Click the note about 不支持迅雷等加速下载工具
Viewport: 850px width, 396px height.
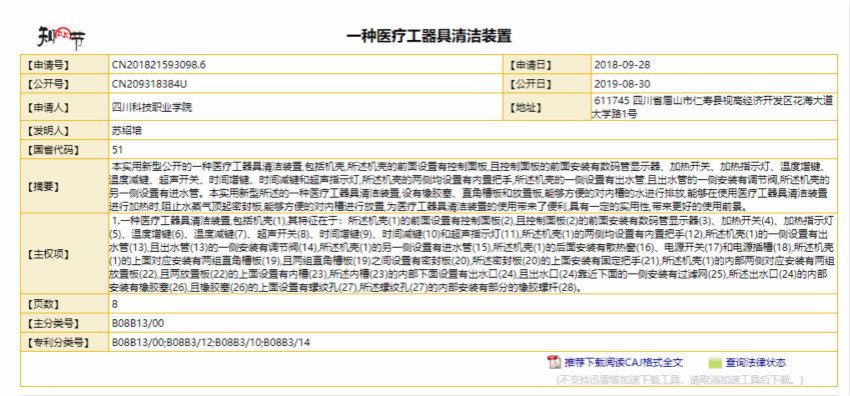pyautogui.click(x=680, y=379)
